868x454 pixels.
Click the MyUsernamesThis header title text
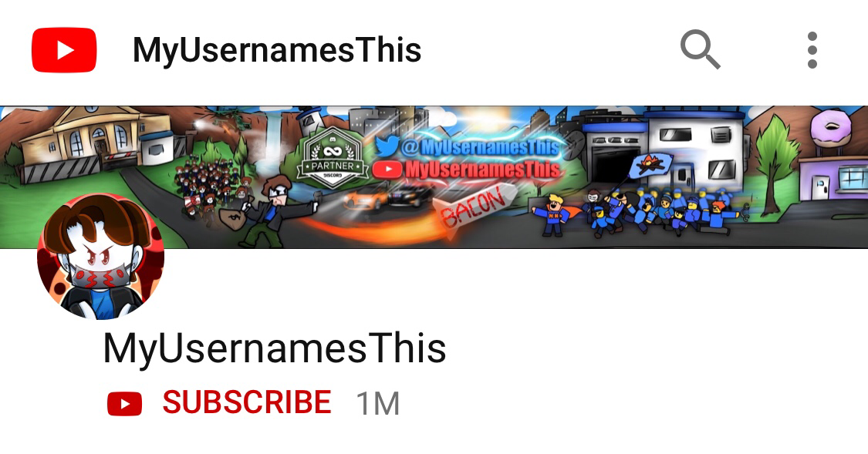[x=277, y=50]
